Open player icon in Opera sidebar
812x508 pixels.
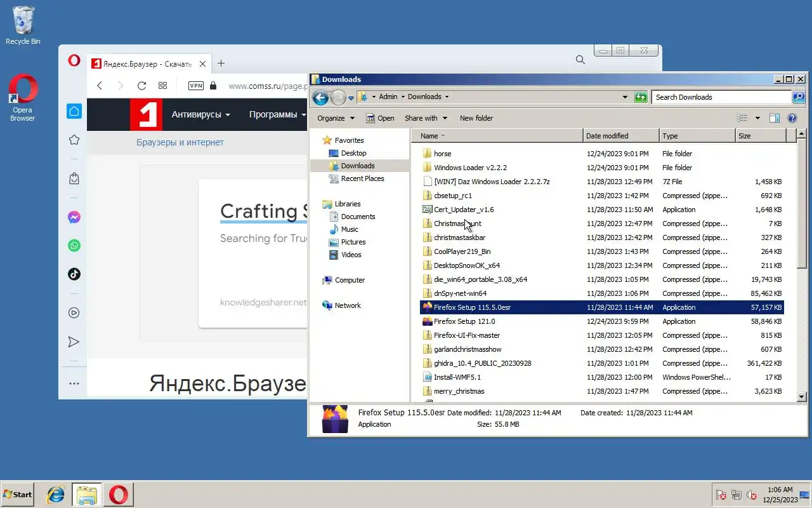click(x=74, y=312)
